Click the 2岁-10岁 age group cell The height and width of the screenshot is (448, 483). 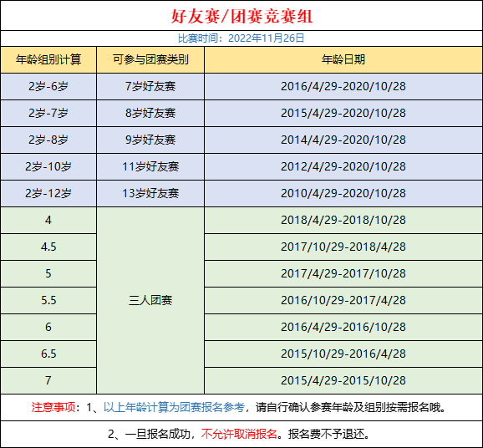(x=48, y=166)
